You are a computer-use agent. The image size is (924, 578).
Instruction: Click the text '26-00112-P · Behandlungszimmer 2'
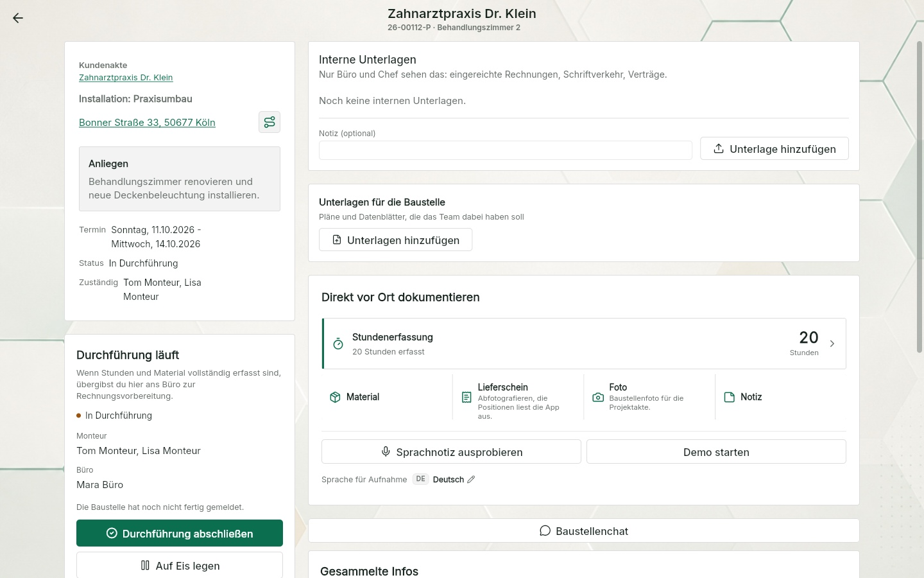(454, 28)
